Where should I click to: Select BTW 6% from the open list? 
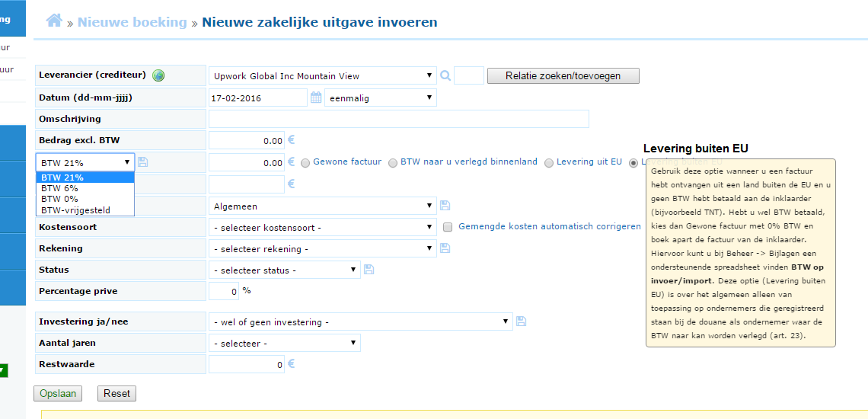click(60, 188)
